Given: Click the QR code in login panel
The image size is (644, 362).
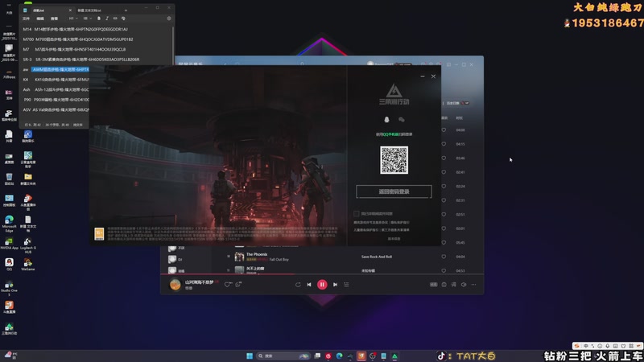Looking at the screenshot, I should tap(394, 160).
